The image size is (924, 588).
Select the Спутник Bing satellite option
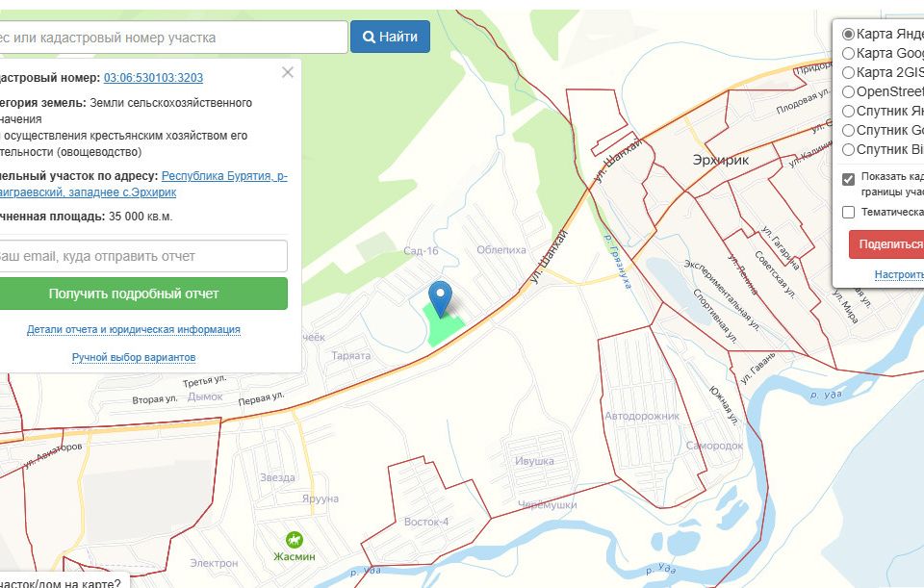(848, 149)
